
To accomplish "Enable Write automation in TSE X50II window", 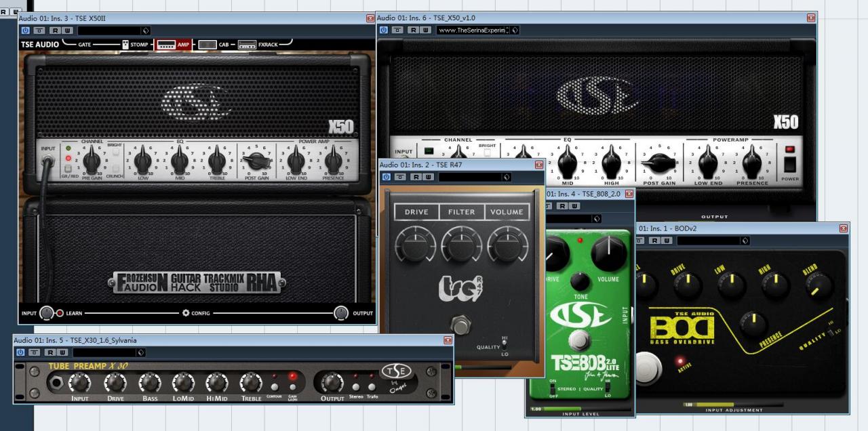I will pos(66,30).
